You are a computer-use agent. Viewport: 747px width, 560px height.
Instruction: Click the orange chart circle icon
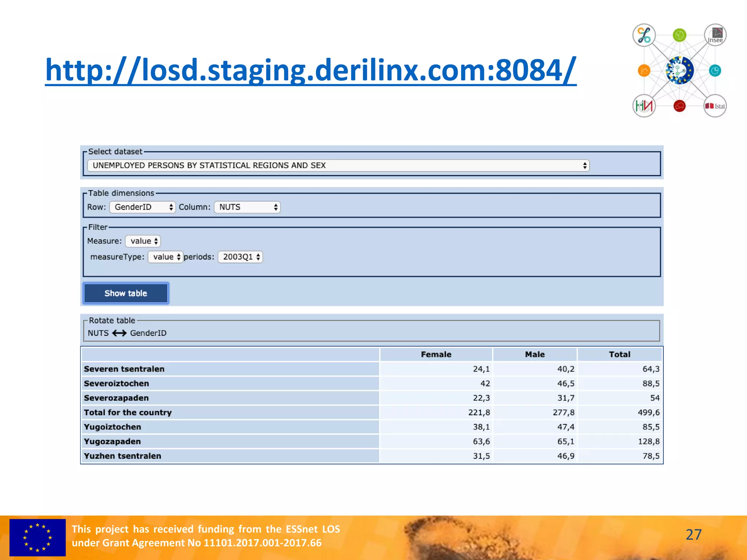pos(644,70)
